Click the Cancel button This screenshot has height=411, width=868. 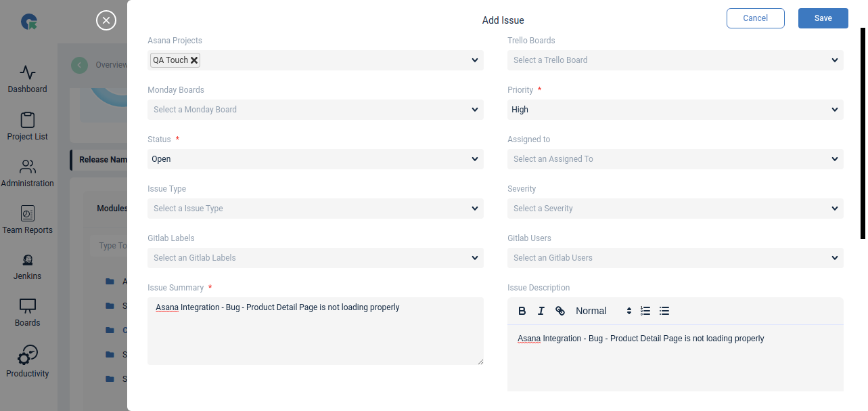click(755, 18)
